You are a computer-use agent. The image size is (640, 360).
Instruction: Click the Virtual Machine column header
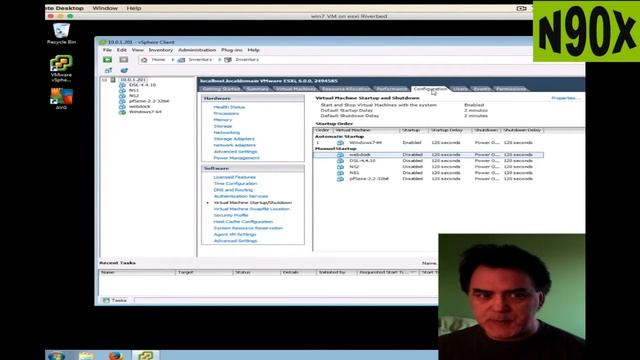click(x=366, y=130)
